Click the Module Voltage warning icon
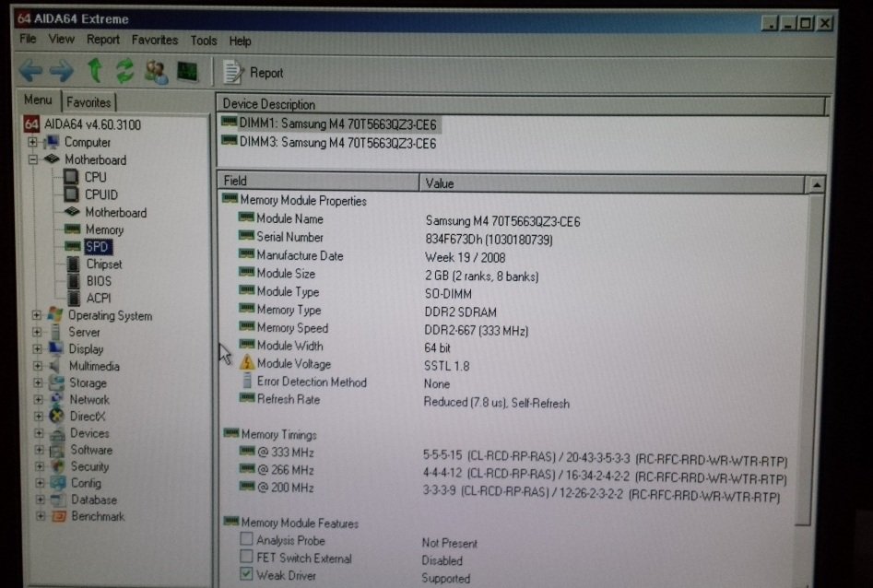The height and width of the screenshot is (588, 873). click(247, 363)
